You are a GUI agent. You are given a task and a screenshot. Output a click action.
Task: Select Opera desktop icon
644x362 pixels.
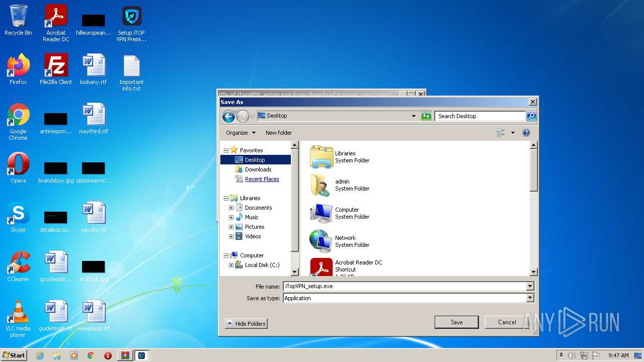[x=18, y=168]
